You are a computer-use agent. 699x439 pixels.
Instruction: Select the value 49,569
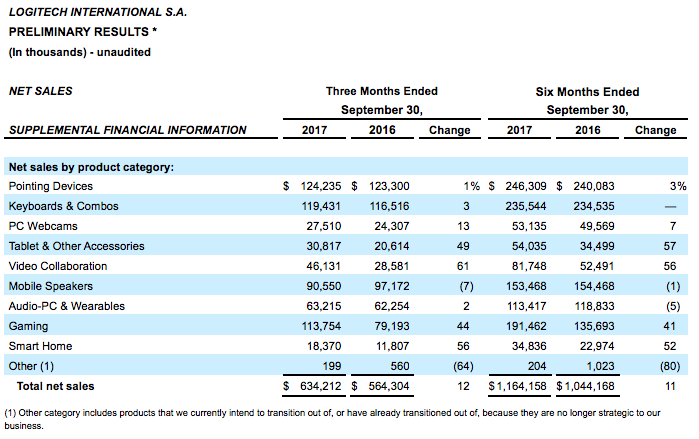coord(597,226)
